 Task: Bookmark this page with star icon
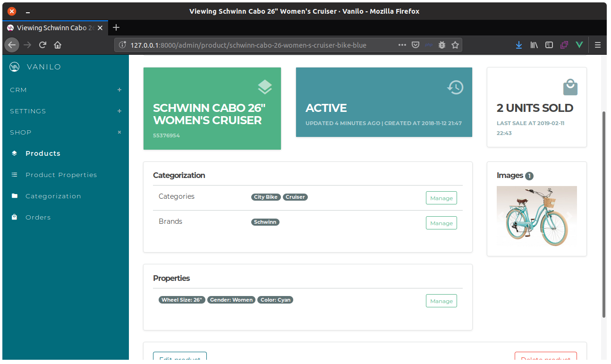tap(455, 45)
